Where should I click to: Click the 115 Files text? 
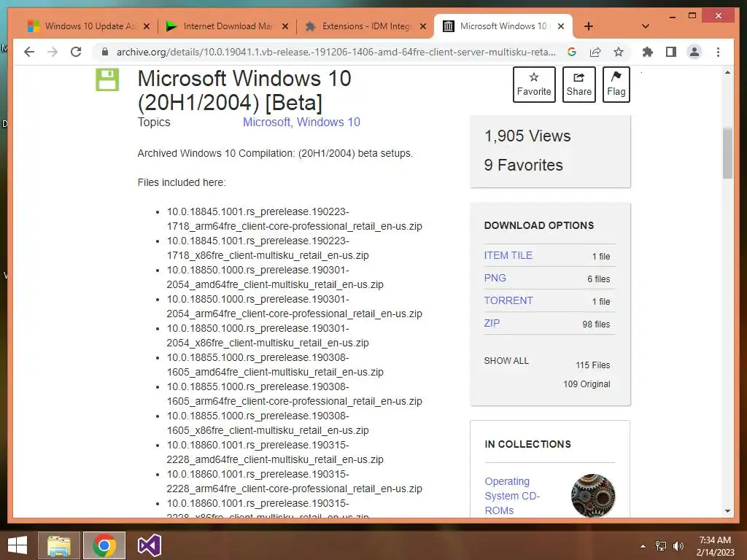(x=592, y=365)
